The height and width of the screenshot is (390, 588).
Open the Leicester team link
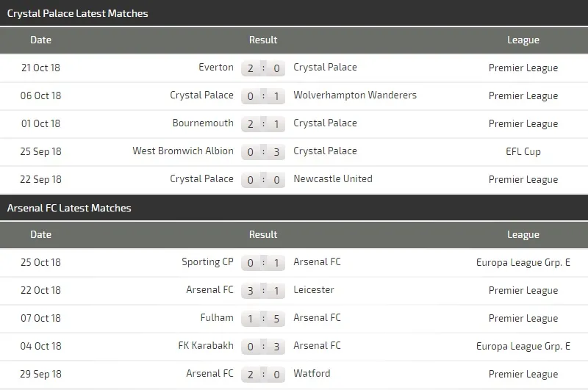(x=314, y=290)
